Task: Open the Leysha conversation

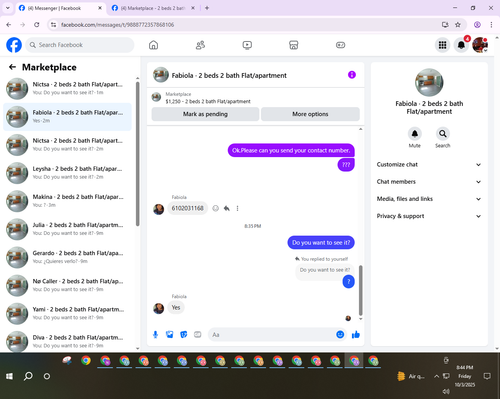Action: 67,173
